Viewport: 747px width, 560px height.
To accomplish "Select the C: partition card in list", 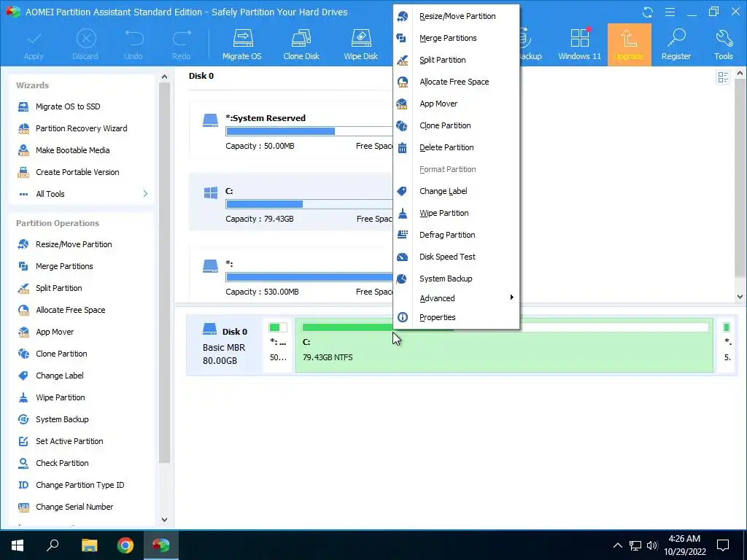I will (x=291, y=202).
